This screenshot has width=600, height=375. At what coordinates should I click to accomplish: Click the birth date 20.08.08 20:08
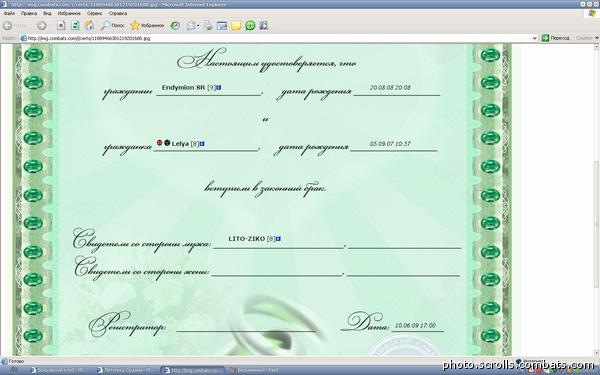coord(390,88)
